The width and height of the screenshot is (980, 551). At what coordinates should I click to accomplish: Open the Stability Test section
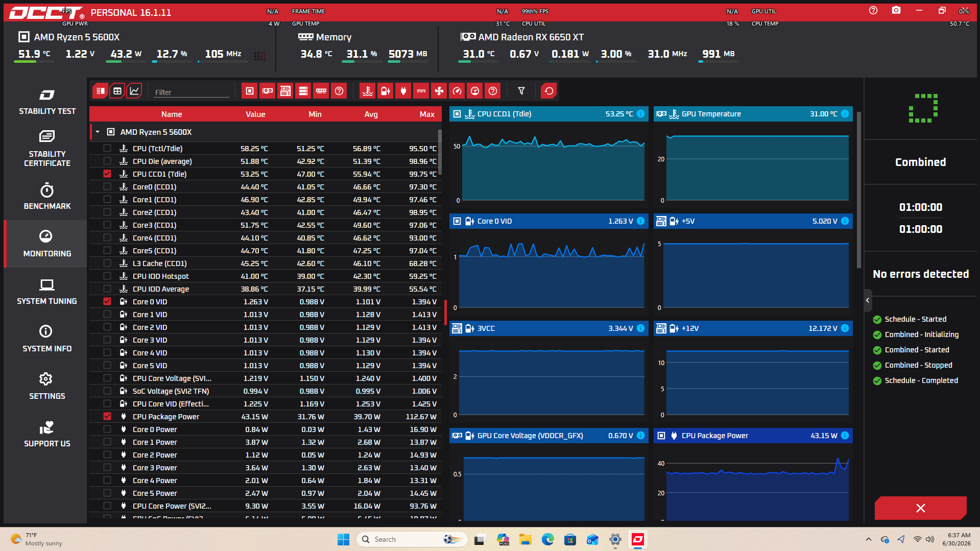pyautogui.click(x=47, y=101)
